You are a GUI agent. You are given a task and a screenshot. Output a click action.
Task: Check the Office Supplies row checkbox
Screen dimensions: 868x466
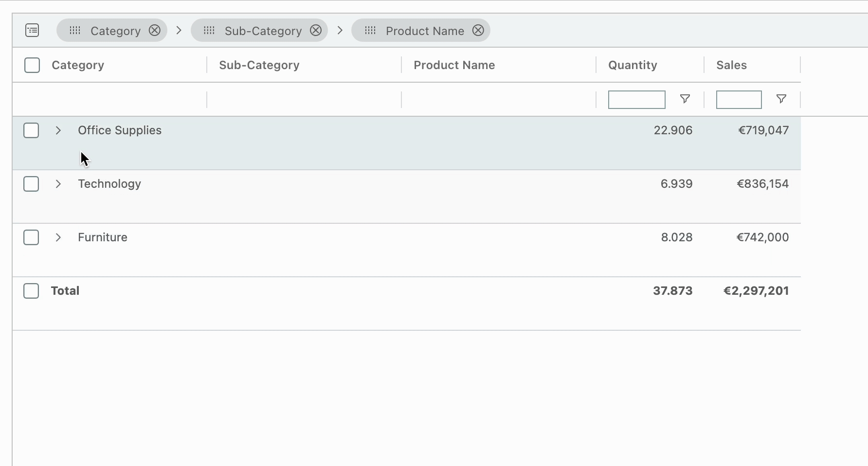pyautogui.click(x=31, y=130)
